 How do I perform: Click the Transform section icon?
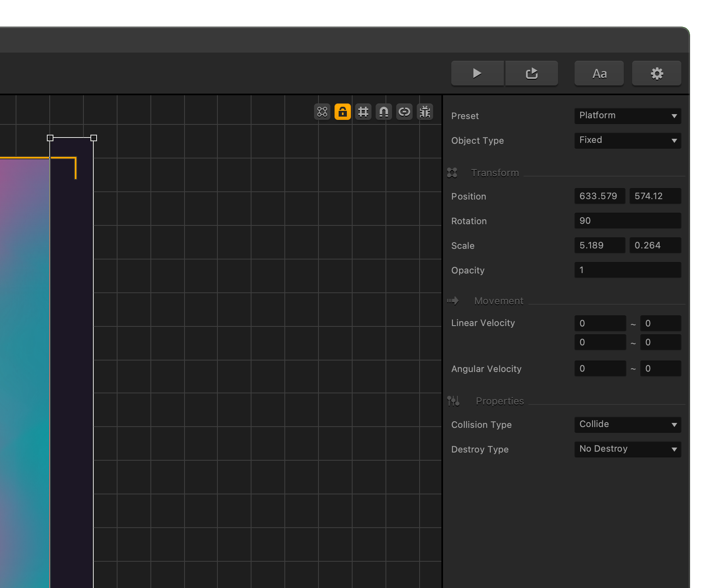[452, 173]
